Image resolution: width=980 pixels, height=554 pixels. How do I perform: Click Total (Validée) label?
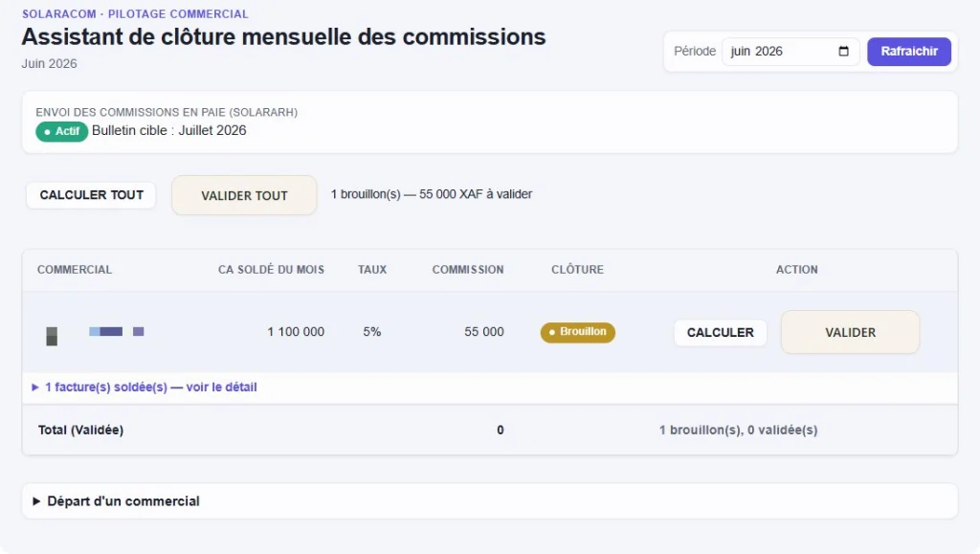pos(80,430)
